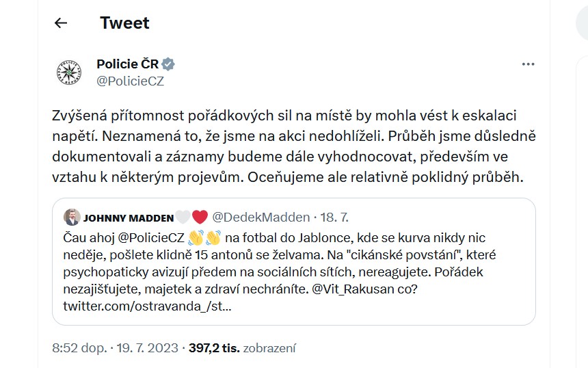Click the @PolicieCZ handle under the name
This screenshot has width=588, height=368.
(130, 81)
